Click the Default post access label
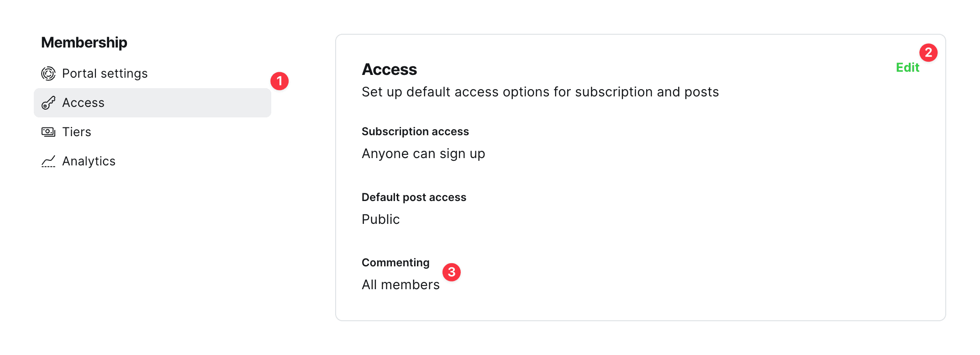The height and width of the screenshot is (355, 980). click(x=414, y=197)
